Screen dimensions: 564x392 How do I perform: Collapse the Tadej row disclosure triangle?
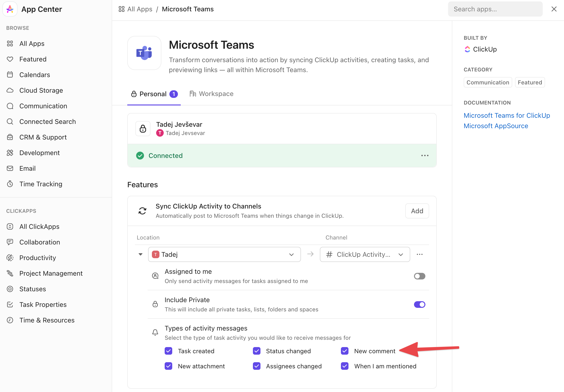click(141, 254)
